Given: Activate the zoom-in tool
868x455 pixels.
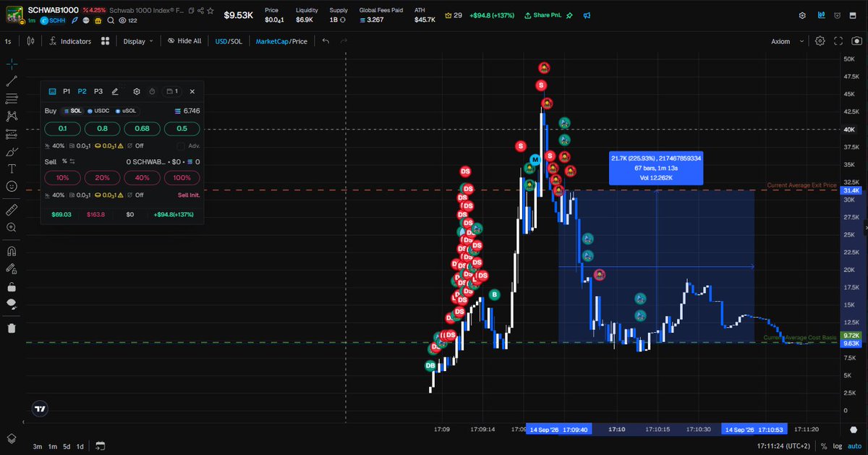Looking at the screenshot, I should pos(12,227).
